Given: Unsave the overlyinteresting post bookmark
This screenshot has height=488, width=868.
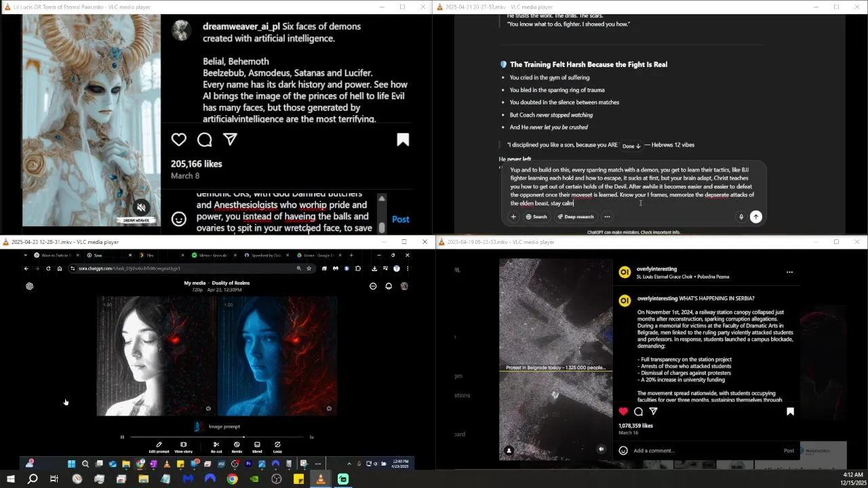Looking at the screenshot, I should coord(790,411).
